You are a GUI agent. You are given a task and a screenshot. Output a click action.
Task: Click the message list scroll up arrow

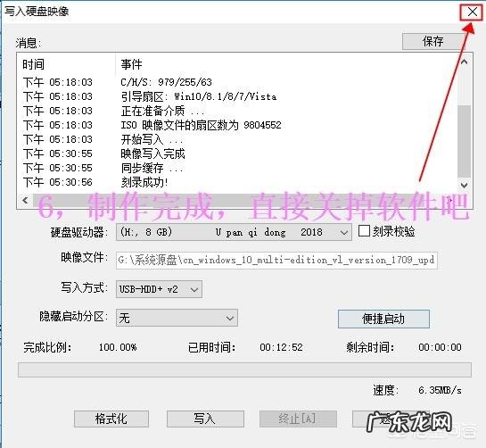click(x=464, y=62)
